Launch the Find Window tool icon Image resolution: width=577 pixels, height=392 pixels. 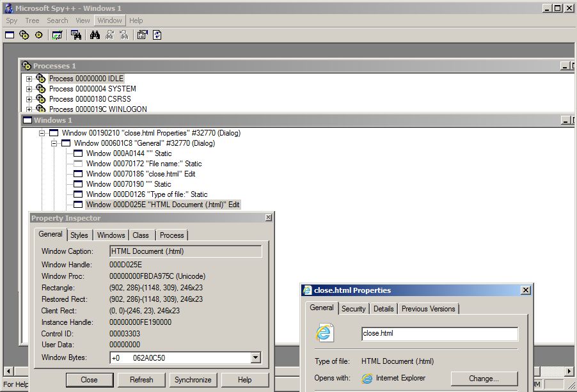point(76,35)
